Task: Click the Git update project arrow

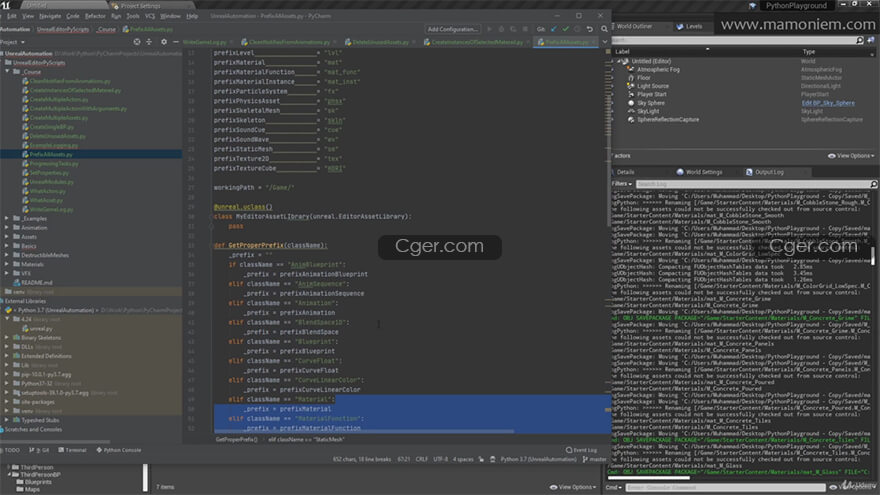Action: pos(554,29)
